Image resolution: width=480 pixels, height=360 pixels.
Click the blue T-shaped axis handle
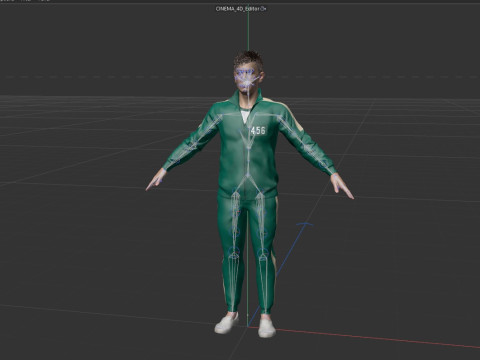tap(305, 225)
